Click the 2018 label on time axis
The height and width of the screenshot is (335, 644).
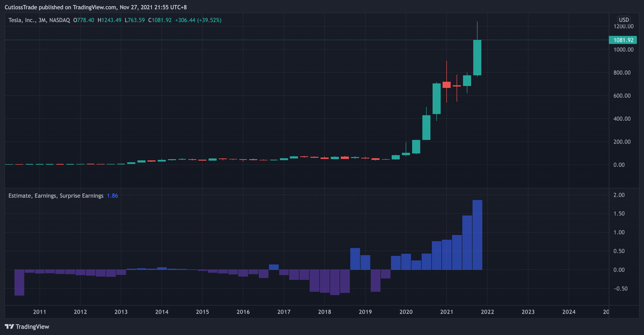[325, 311]
